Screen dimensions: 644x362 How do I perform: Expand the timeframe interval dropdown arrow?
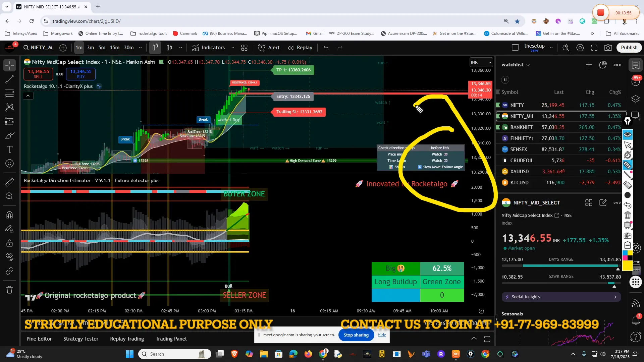click(140, 48)
